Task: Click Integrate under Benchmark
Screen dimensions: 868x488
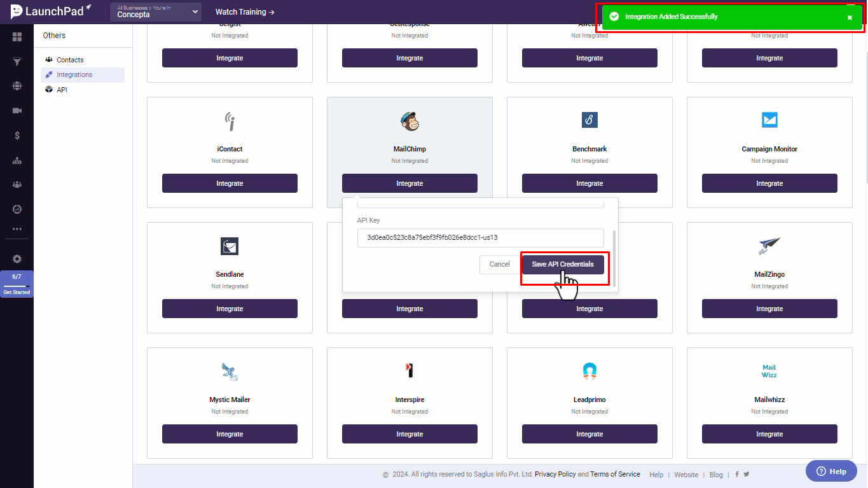Action: tap(589, 183)
